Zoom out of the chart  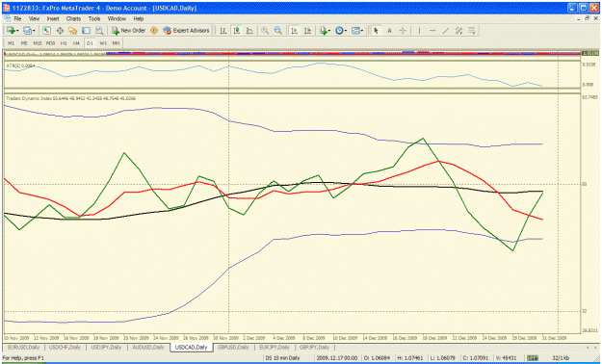(x=278, y=31)
